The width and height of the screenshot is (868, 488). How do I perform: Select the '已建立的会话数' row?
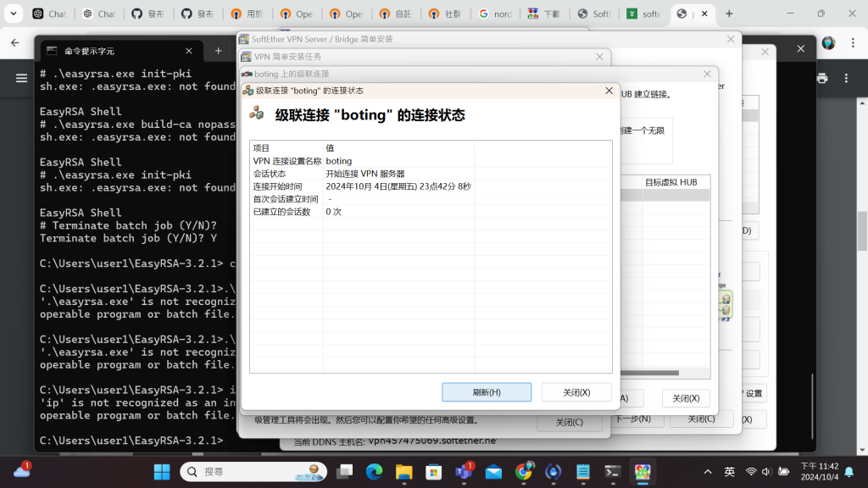[431, 212]
